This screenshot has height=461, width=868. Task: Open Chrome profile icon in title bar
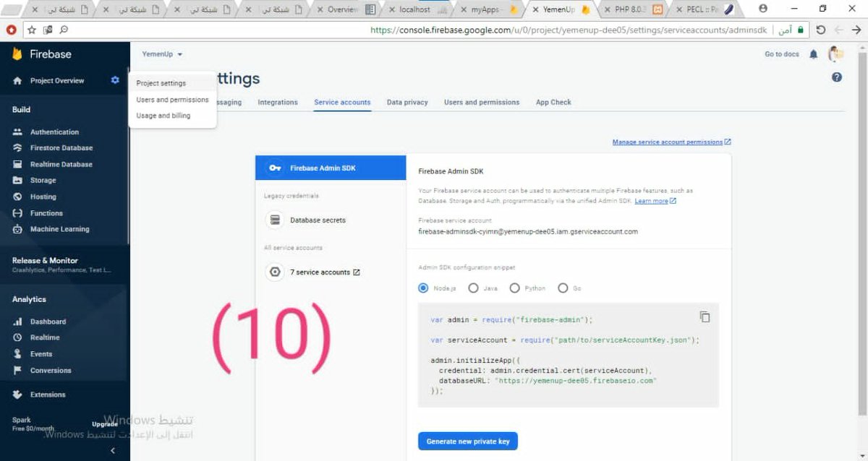[x=764, y=9]
